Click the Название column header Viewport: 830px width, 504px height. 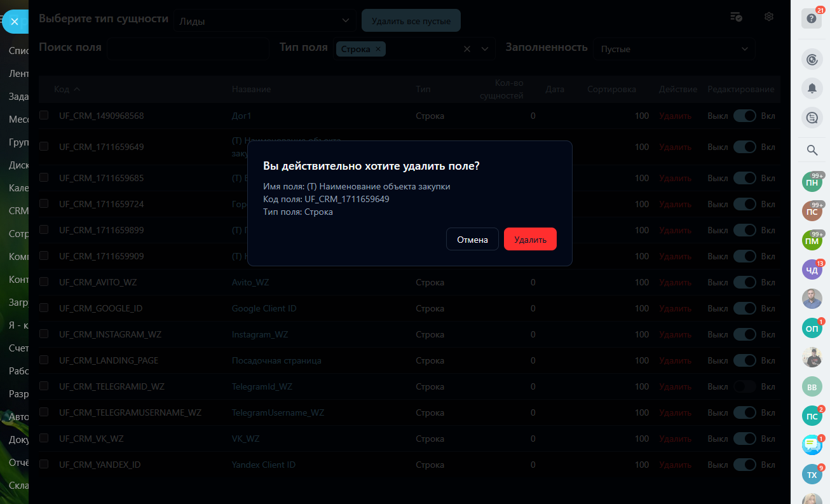pyautogui.click(x=251, y=89)
